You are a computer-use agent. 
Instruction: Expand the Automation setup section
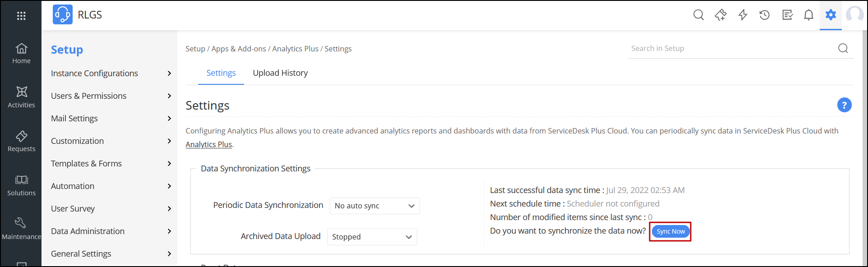point(111,186)
